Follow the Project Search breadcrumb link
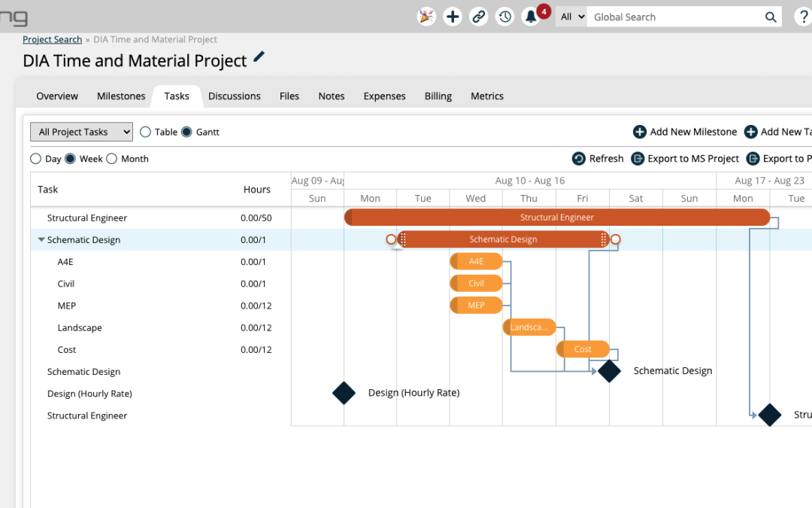Viewport: 812px width, 508px height. pyautogui.click(x=52, y=39)
